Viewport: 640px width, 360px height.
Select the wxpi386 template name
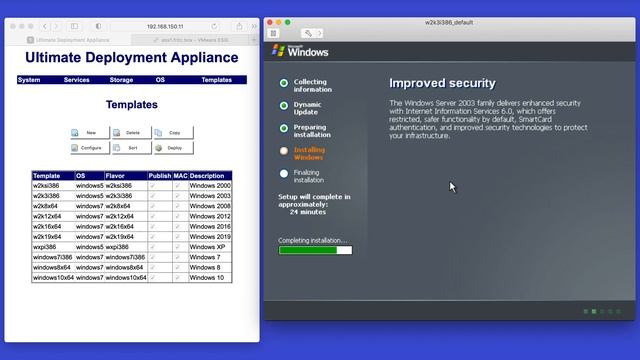(x=44, y=247)
